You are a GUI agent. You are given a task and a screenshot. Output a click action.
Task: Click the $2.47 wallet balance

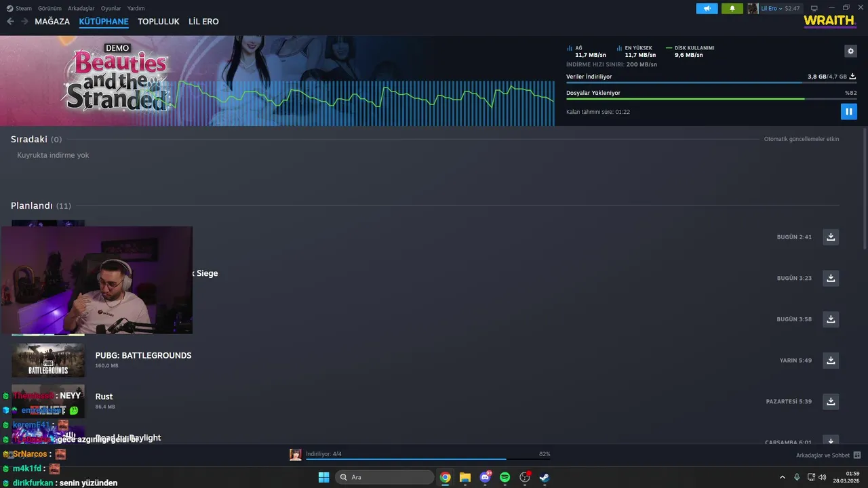[792, 8]
